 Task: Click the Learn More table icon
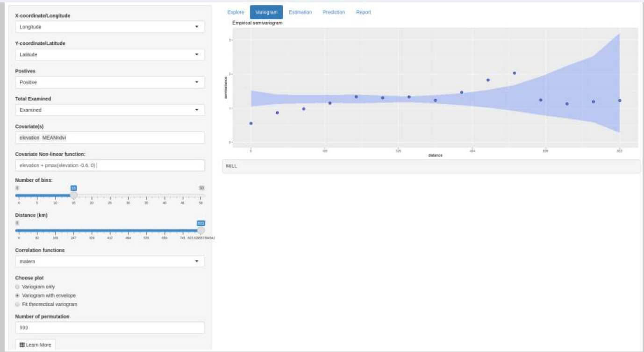(x=22, y=345)
